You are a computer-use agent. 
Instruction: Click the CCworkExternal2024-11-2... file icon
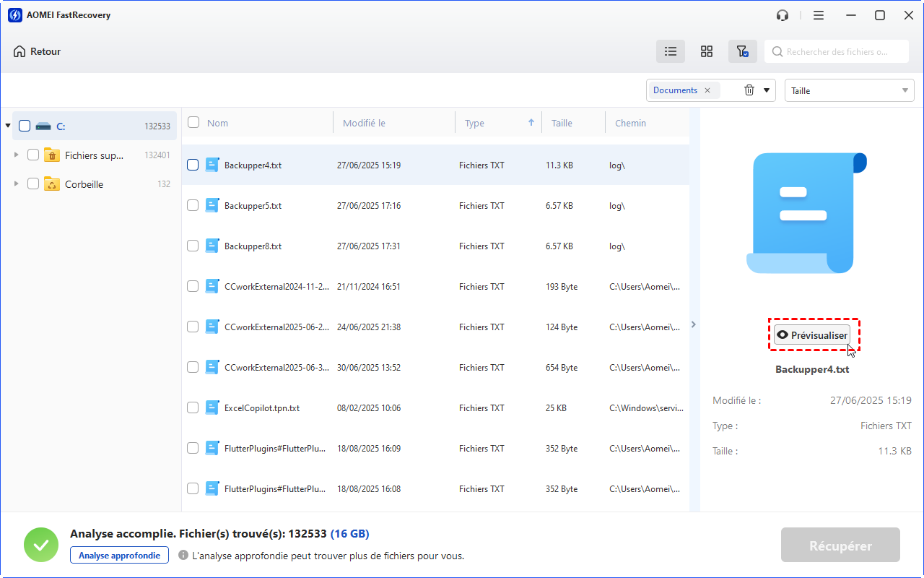212,286
